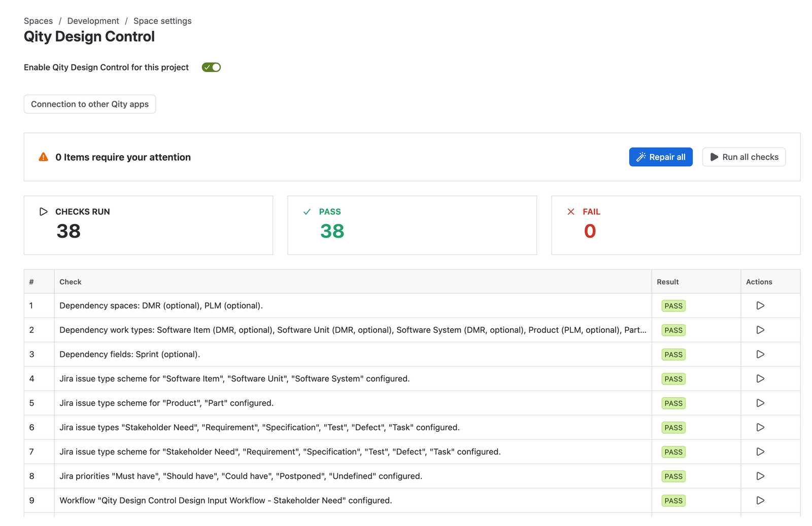The height and width of the screenshot is (526, 812).
Task: Run check 2 for Dependency work types
Action: (x=760, y=330)
